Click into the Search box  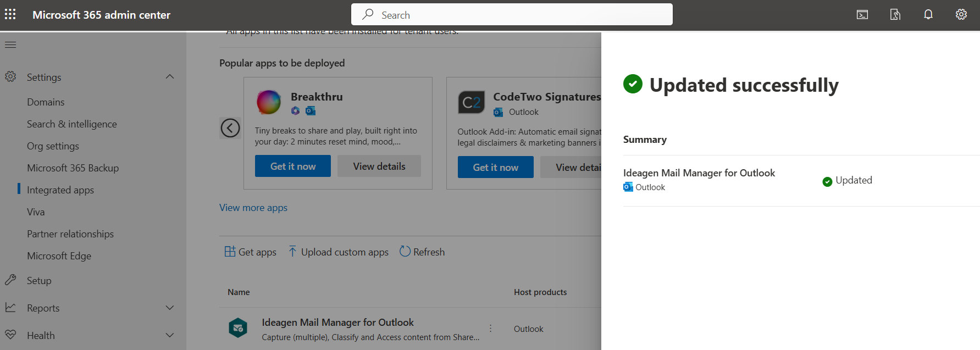[x=511, y=15]
